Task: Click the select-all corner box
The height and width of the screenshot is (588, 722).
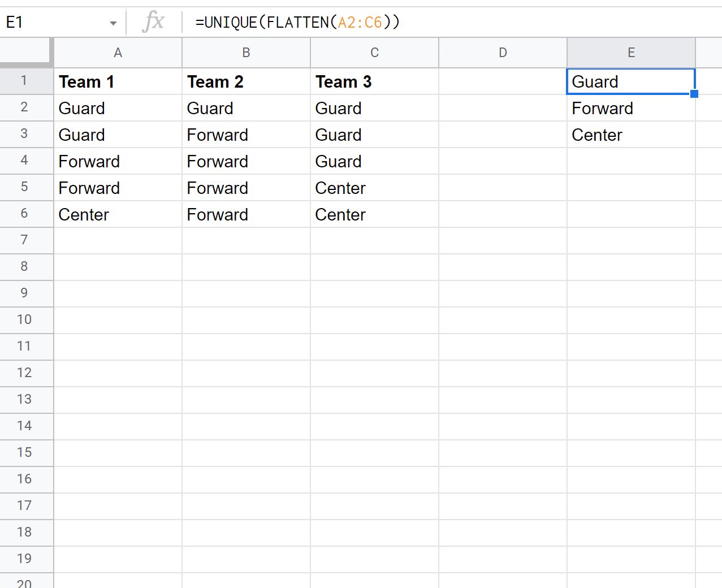Action: pos(26,53)
